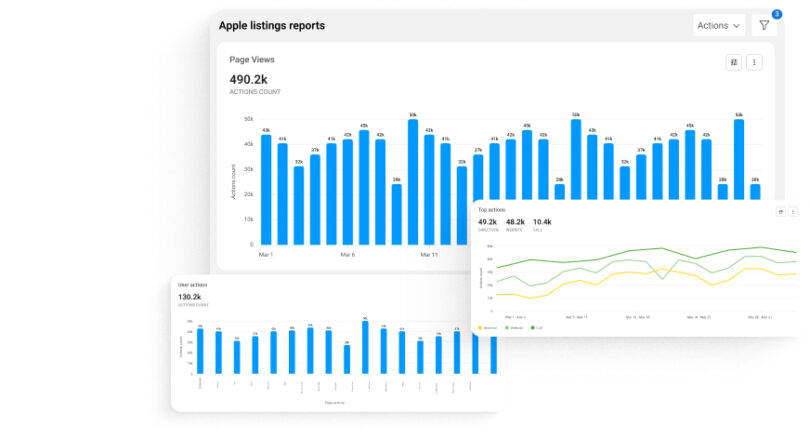The image size is (810, 438).
Task: Click the '10k' y-axis label in Page Views
Action: (x=248, y=220)
